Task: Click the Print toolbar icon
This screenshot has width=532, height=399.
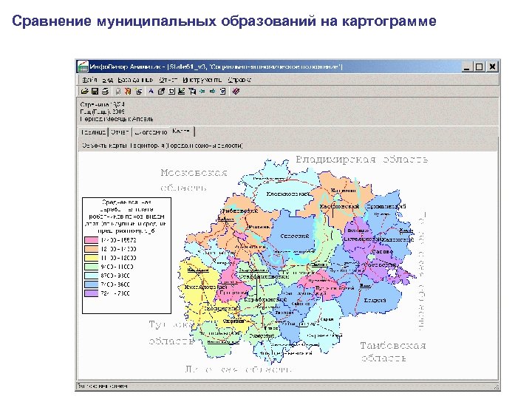Action: pos(105,92)
